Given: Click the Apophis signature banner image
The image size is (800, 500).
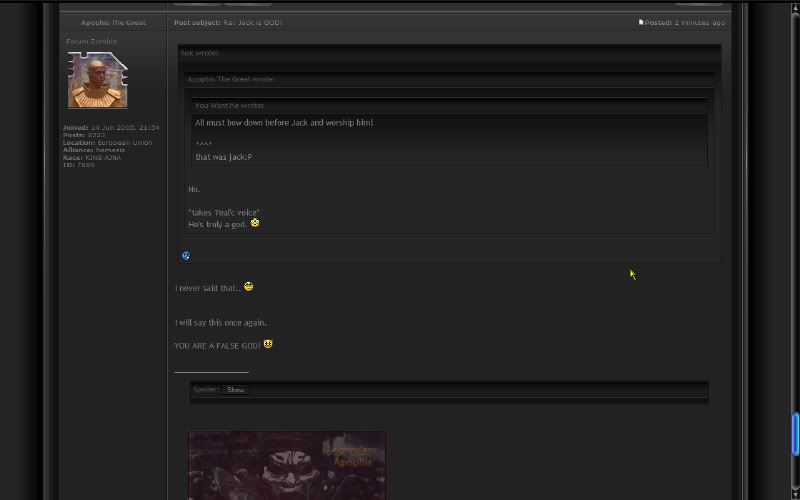Looking at the screenshot, I should point(286,465).
